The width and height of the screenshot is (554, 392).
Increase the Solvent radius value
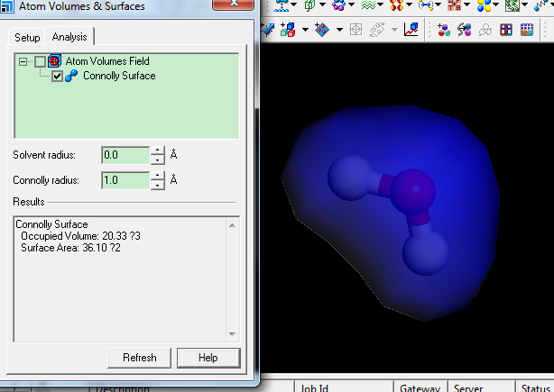click(x=158, y=150)
